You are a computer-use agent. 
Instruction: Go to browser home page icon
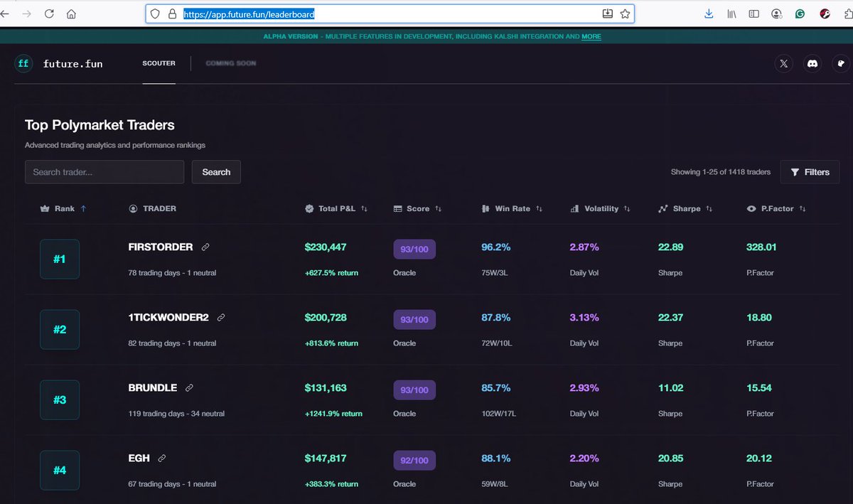[71, 14]
